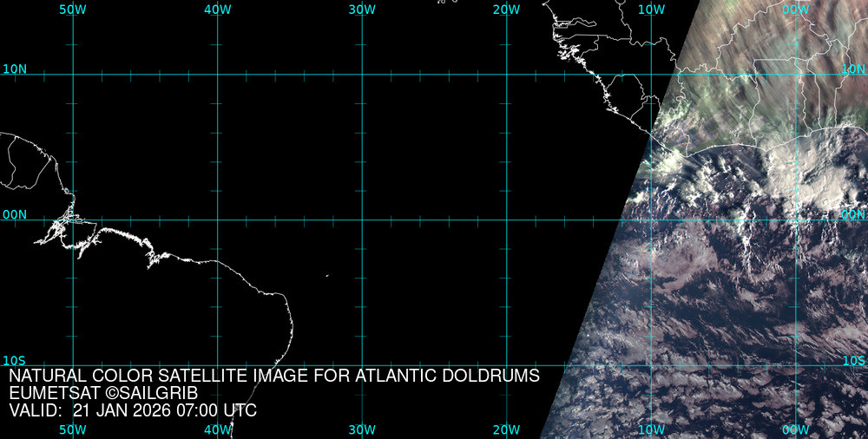Screen dimensions: 868x439
Task: Click the 20W longitude label along the bottom edge
Action: click(x=506, y=429)
